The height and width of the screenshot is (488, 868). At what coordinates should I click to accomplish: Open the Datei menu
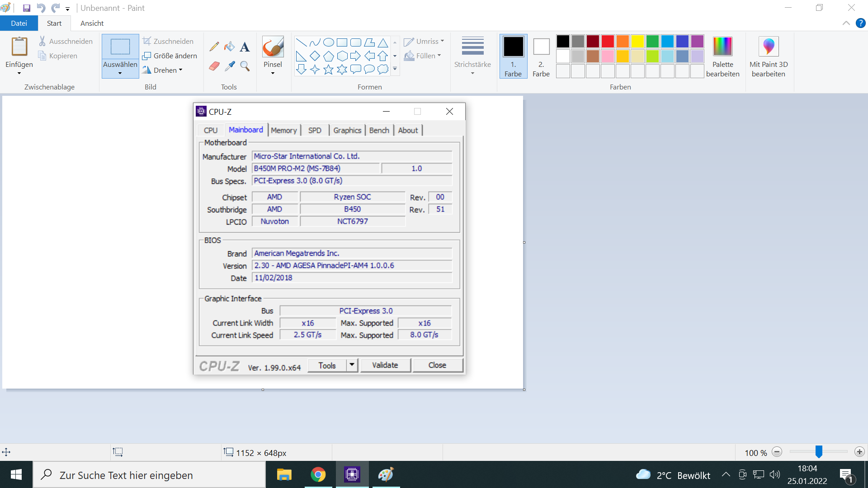(19, 23)
